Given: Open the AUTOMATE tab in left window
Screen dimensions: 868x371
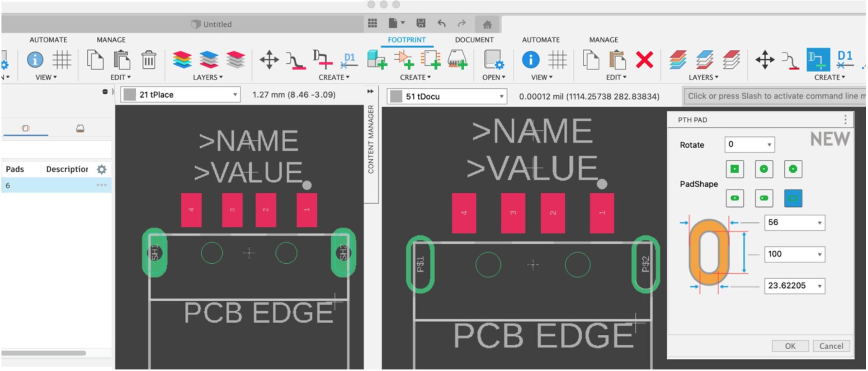Looking at the screenshot, I should [x=48, y=40].
